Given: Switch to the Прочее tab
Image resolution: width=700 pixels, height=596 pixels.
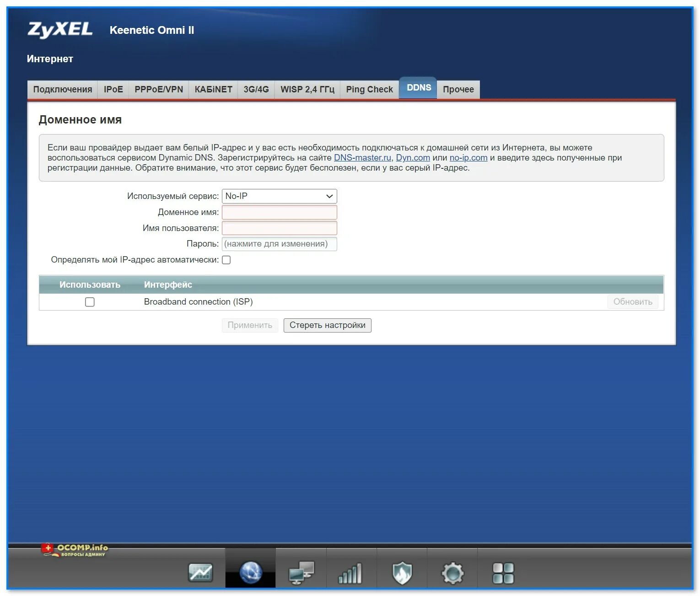Looking at the screenshot, I should point(458,89).
